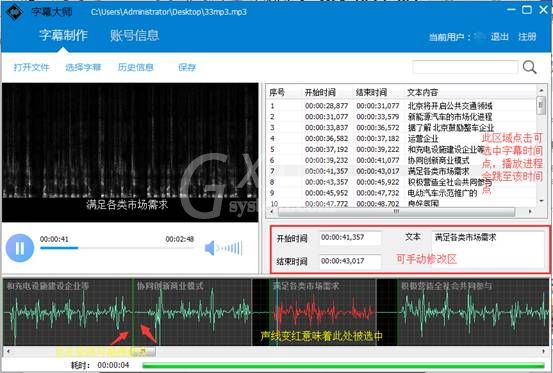Minimize the 字幕大师 window

(511, 10)
